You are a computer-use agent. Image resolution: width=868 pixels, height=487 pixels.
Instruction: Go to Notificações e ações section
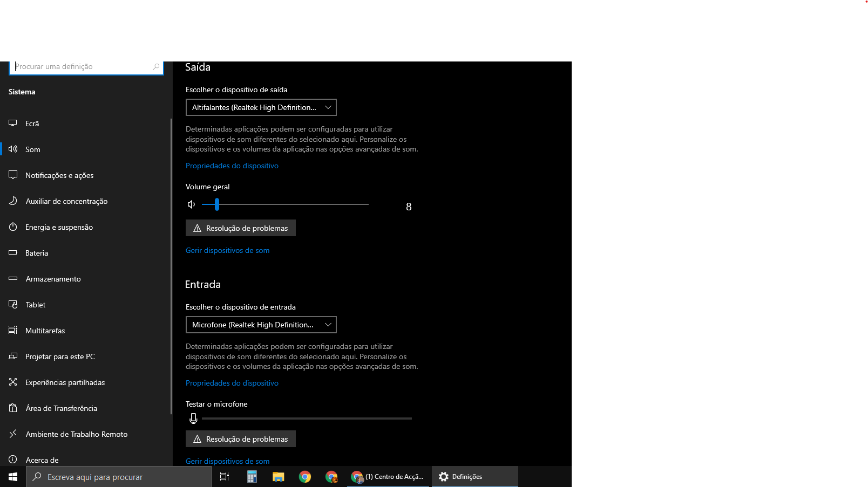[59, 175]
